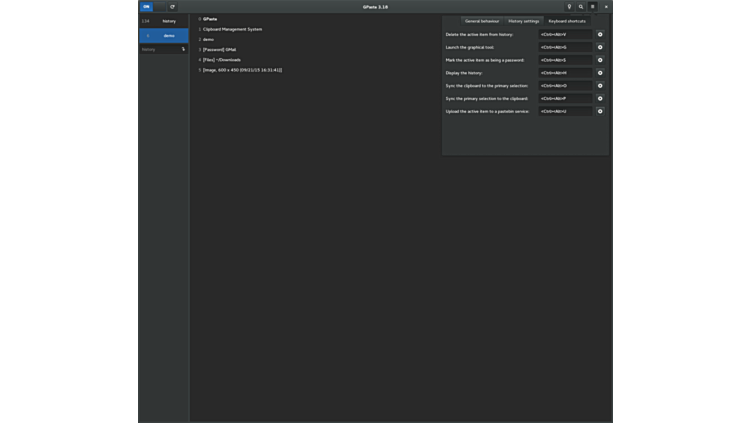Select the 'demo' history in sidebar
Image resolution: width=752 pixels, height=423 pixels.
pyautogui.click(x=164, y=35)
